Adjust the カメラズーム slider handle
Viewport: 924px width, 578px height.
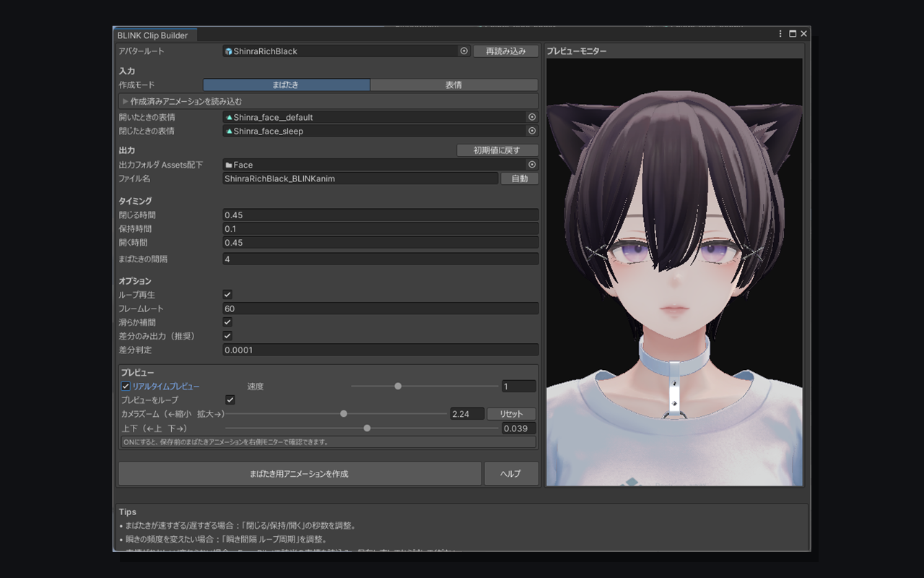tap(344, 414)
